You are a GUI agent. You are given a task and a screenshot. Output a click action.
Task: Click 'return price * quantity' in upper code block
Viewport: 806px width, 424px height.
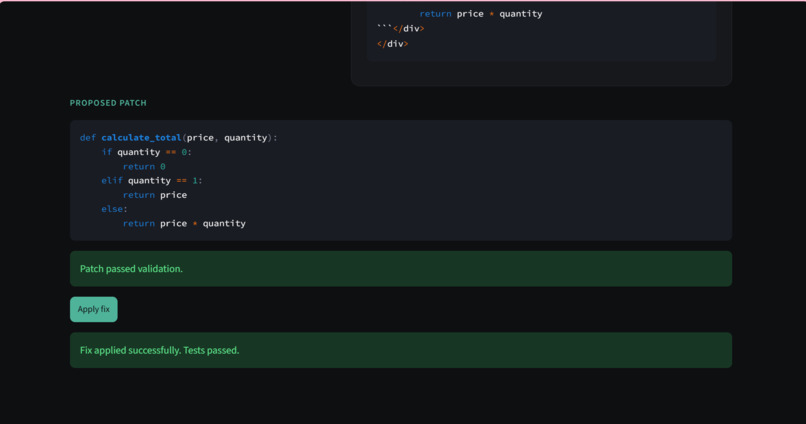click(481, 14)
